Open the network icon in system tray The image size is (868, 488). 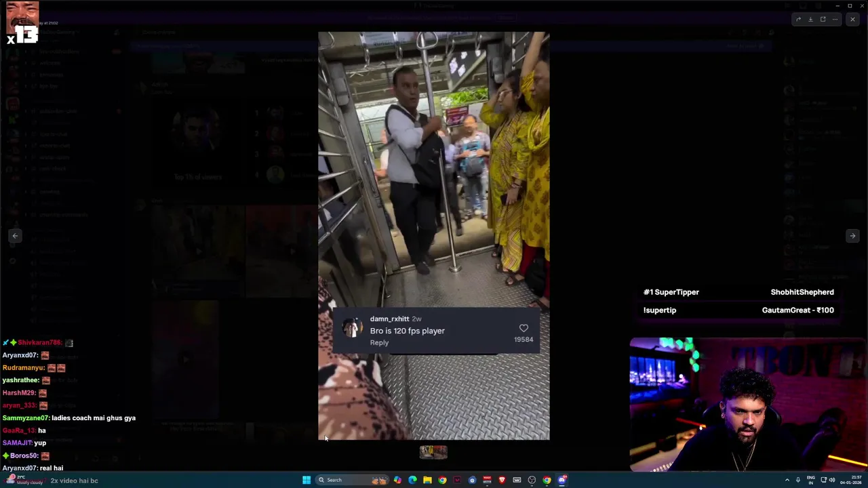pos(824,480)
